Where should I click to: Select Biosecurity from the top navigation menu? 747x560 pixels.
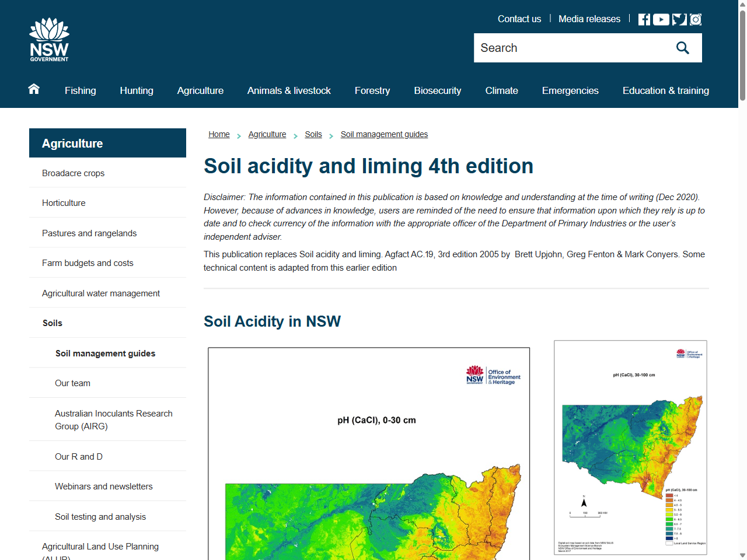pos(438,90)
